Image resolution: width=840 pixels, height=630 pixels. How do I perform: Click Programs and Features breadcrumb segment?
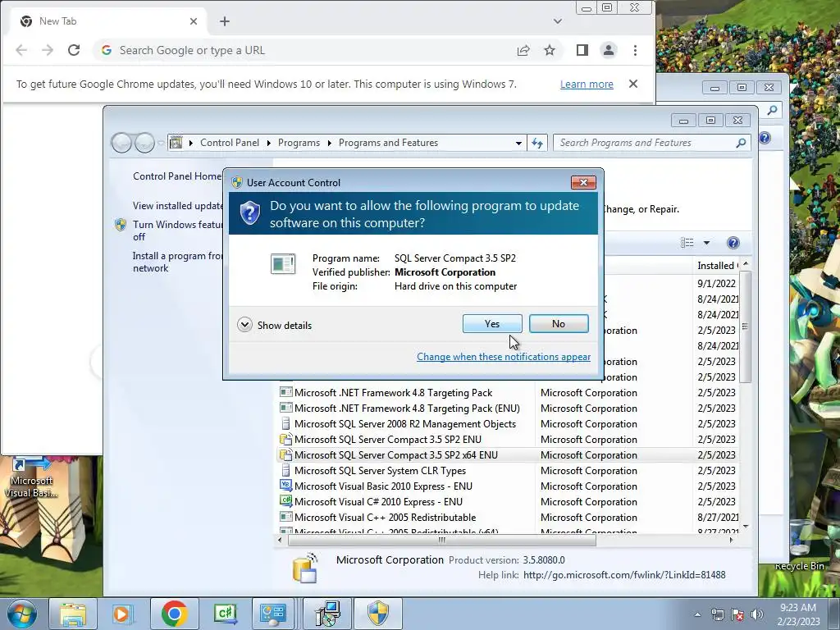pyautogui.click(x=388, y=143)
